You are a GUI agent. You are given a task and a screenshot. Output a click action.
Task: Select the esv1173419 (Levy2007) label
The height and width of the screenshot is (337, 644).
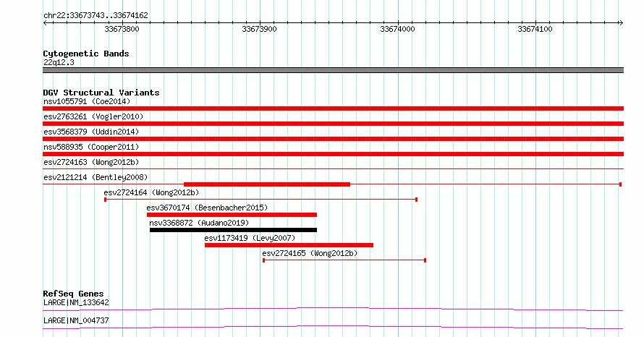[250, 238]
